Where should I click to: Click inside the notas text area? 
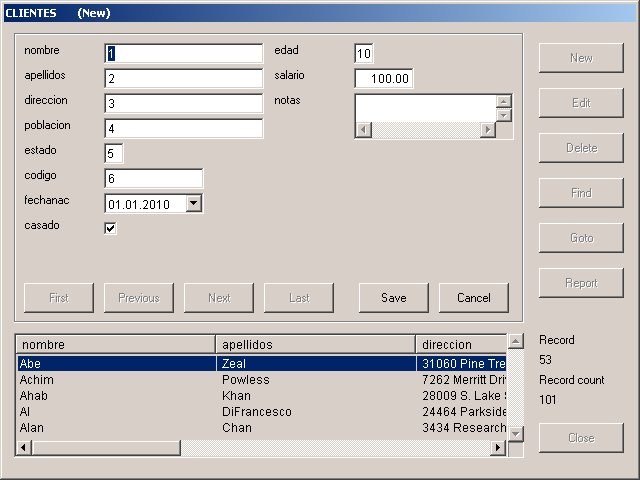click(425, 108)
